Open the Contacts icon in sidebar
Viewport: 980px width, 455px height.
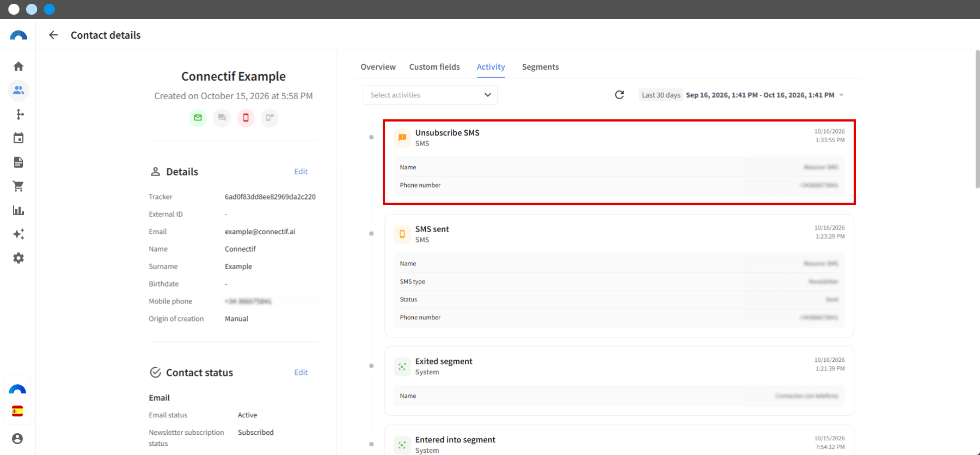(19, 90)
